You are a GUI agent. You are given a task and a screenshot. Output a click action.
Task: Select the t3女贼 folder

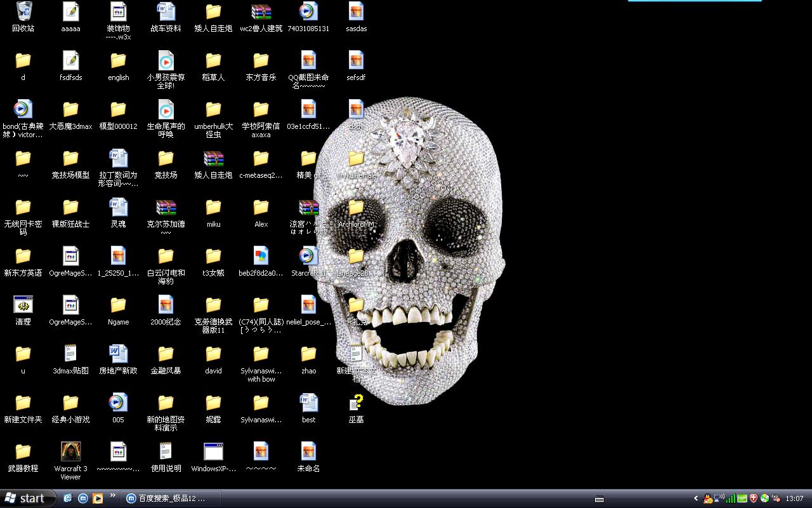(x=213, y=256)
